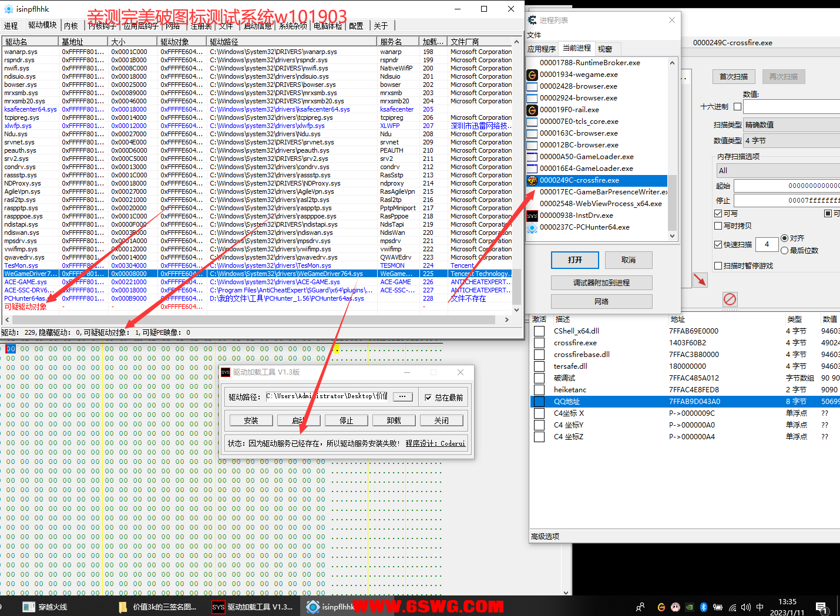Click SYS icon in driver loader title bar

pyautogui.click(x=226, y=372)
